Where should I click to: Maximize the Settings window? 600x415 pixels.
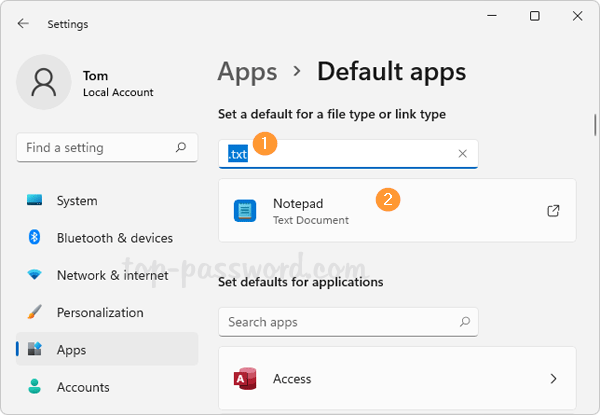[534, 16]
